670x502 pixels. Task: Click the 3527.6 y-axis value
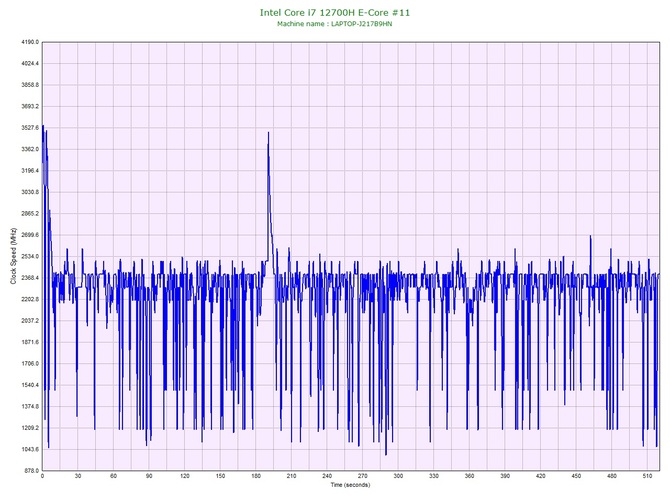(x=30, y=128)
